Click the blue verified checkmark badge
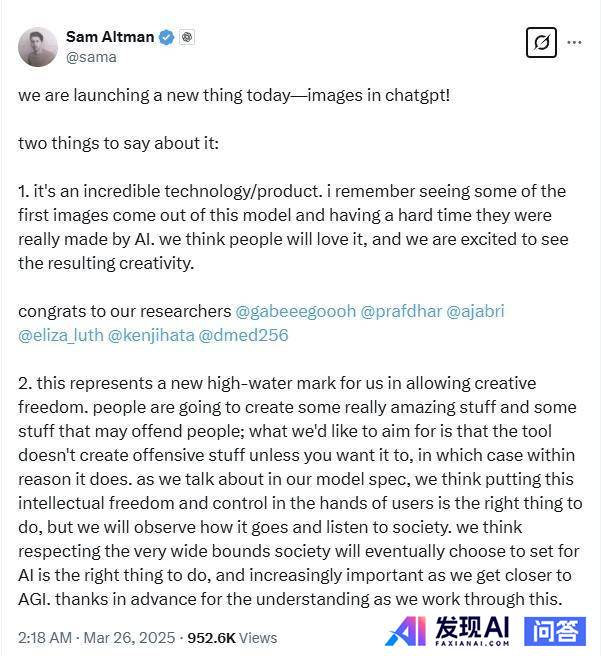Image resolution: width=601 pixels, height=656 pixels. (x=166, y=37)
